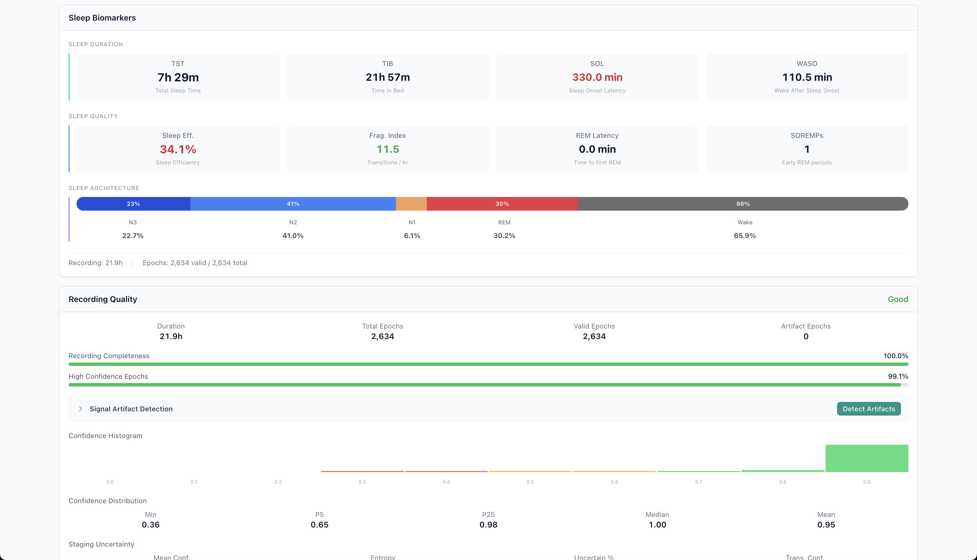Viewport: 977px width, 560px height.
Task: Select the Frag. Index card
Action: pos(387,149)
